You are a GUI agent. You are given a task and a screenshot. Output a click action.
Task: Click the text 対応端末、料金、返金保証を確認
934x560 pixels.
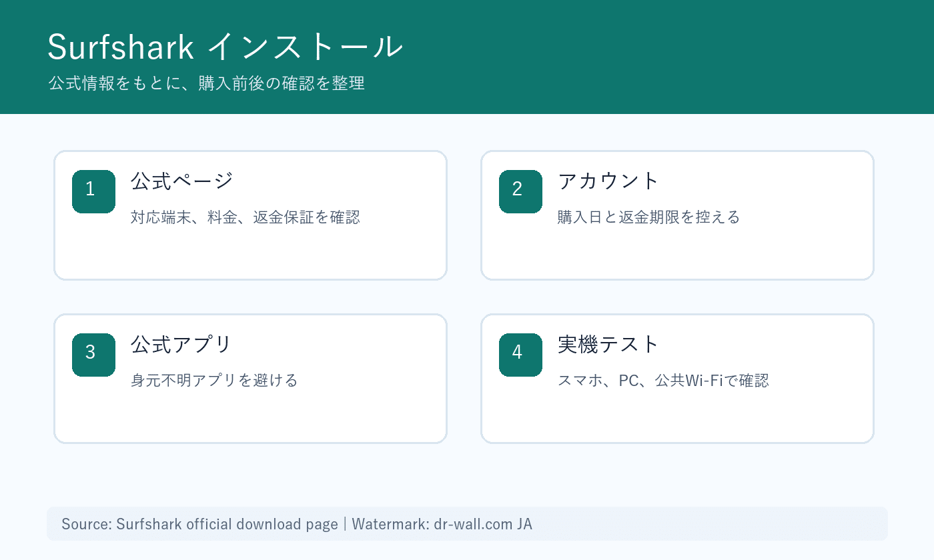[246, 217]
